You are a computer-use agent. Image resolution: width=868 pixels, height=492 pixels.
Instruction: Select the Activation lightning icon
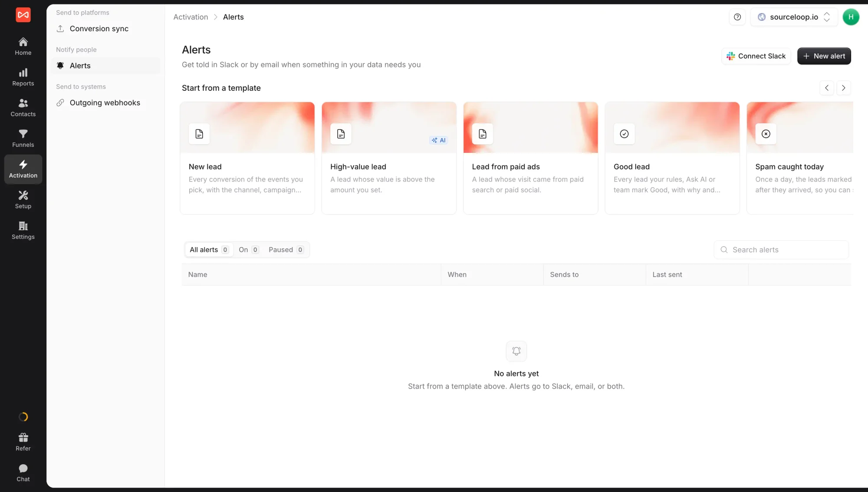pos(23,165)
